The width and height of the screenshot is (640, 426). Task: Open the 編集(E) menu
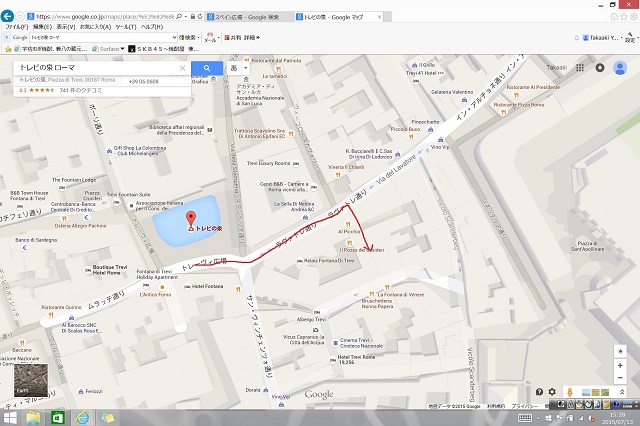42,27
